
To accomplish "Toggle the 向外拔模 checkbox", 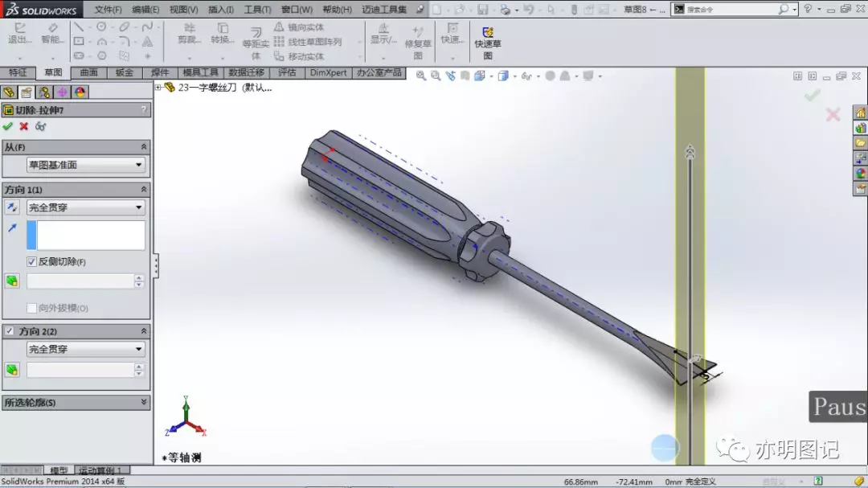I will (31, 308).
